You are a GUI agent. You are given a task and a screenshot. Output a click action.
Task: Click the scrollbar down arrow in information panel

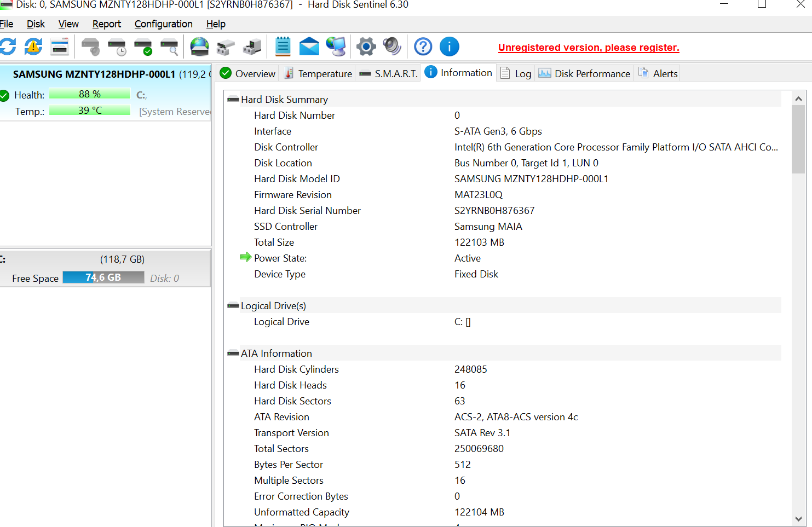[798, 519]
